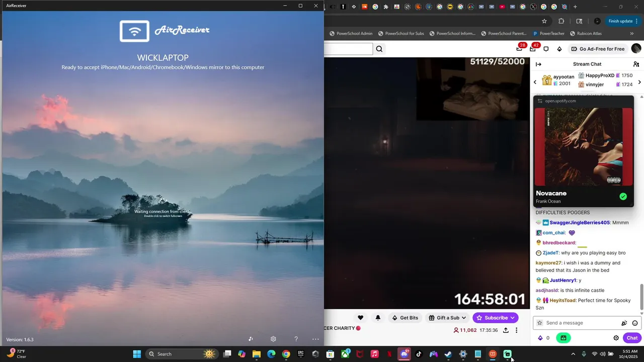Click Go Ad-Free for Free button
The image size is (644, 362).
click(x=598, y=49)
